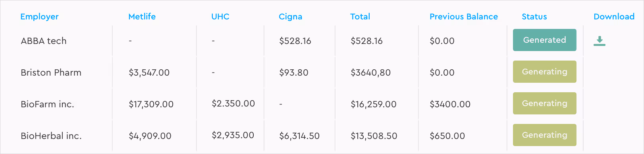Sort by Metlife column header
Screen dimensions: 644x154
click(x=142, y=17)
